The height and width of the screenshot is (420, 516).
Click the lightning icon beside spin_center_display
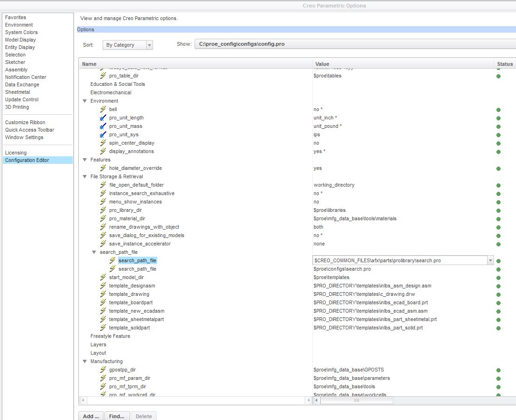[x=103, y=143]
